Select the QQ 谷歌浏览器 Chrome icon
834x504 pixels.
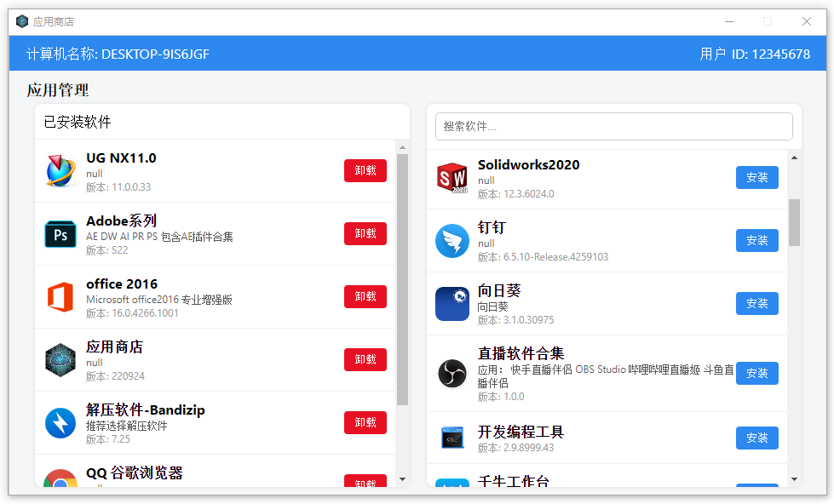(x=60, y=478)
